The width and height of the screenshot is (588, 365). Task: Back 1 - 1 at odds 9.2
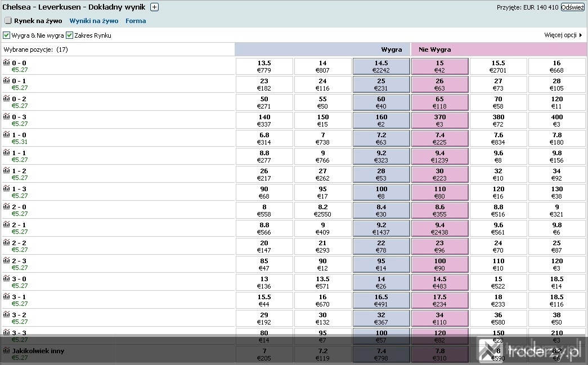(x=381, y=156)
